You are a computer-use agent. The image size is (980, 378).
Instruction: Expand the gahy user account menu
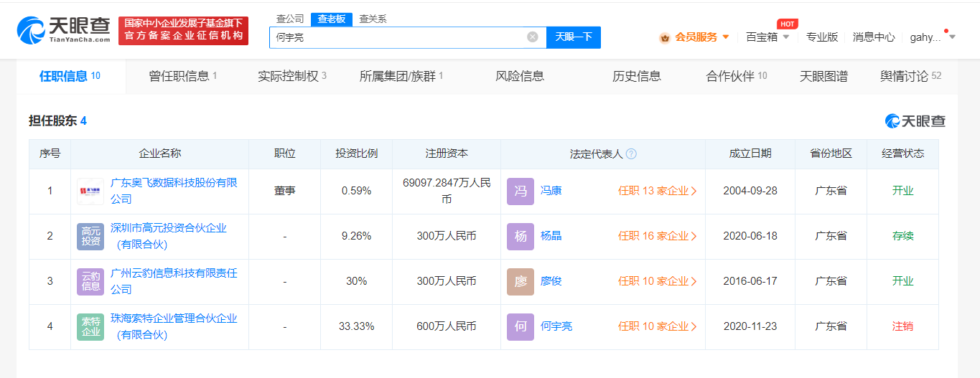point(932,37)
